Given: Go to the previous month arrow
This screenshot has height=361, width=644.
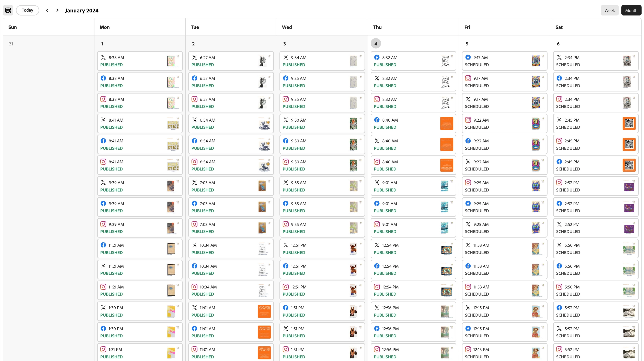Looking at the screenshot, I should [47, 10].
